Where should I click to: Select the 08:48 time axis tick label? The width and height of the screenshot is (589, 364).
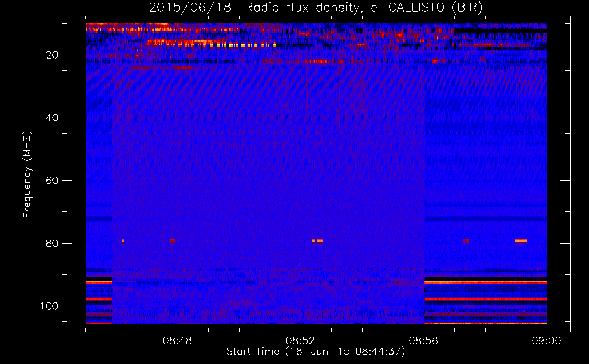click(177, 341)
